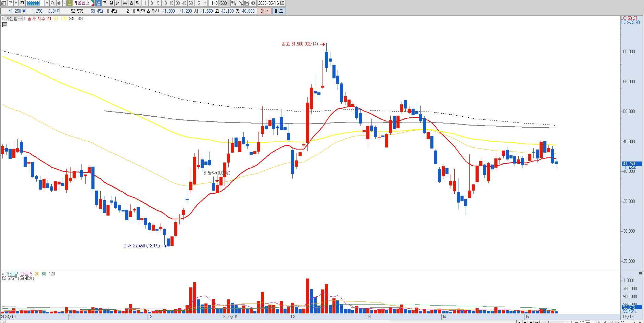644x323 pixels.
Task: Click the 전 market selector button
Action: tap(22, 3)
